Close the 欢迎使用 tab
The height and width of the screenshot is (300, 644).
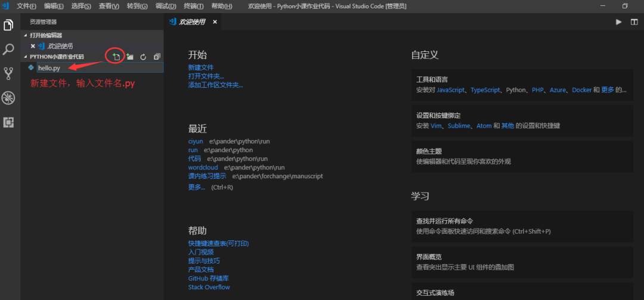(x=215, y=22)
